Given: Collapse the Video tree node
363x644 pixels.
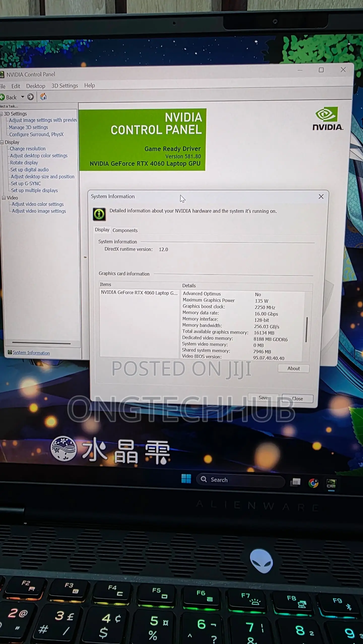Looking at the screenshot, I should pos(4,198).
